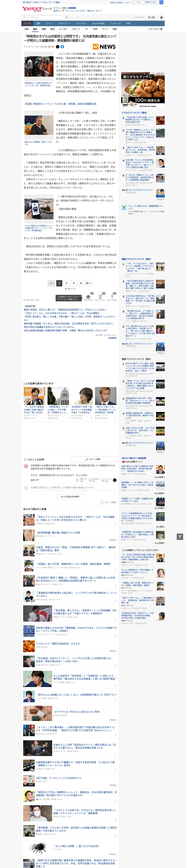Report the article via 記事に関する報告

[x=31, y=300]
